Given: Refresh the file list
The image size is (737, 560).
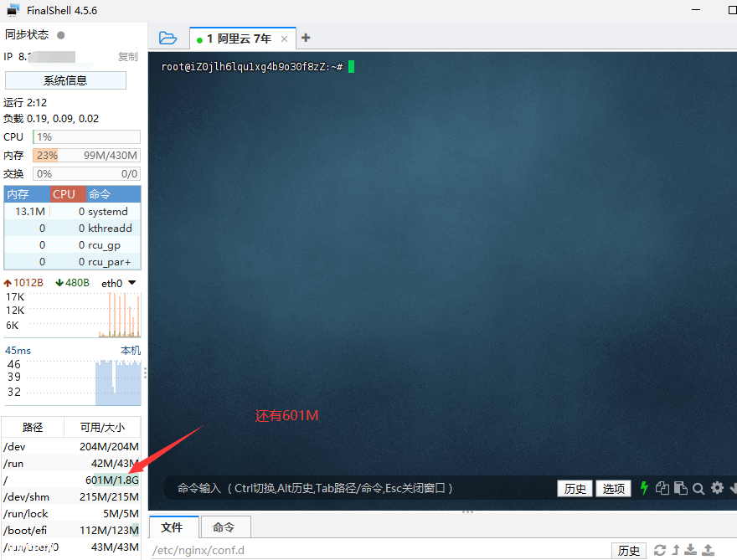Looking at the screenshot, I should point(659,550).
